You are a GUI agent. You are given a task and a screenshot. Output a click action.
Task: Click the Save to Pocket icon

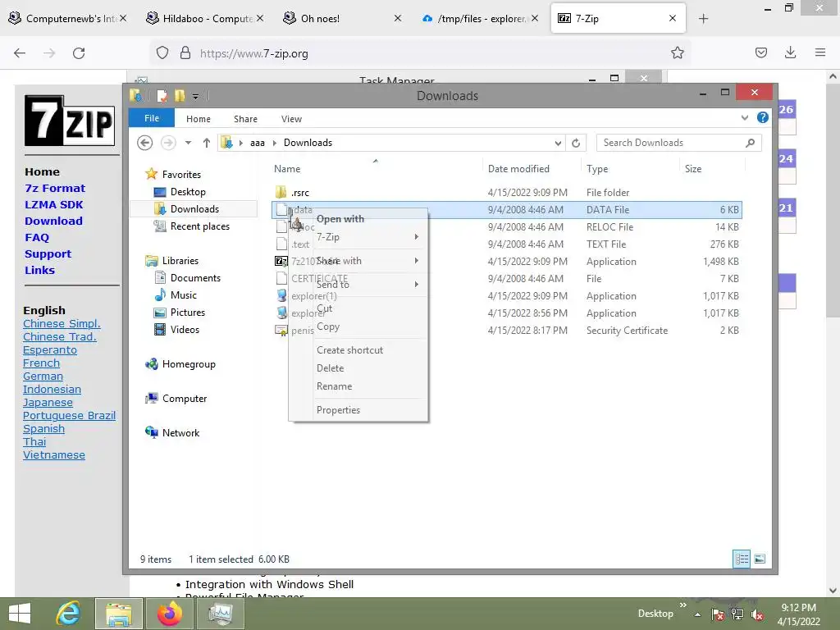coord(760,52)
